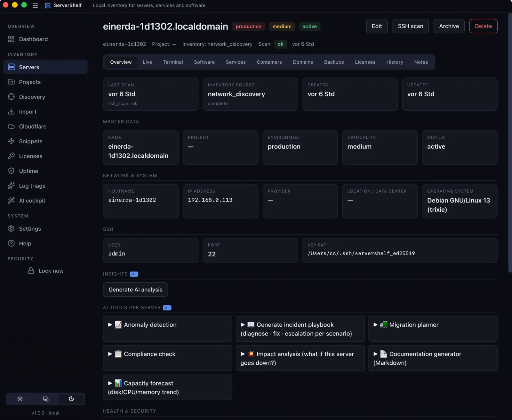Expand Capacity forecast section
The width and height of the screenshot is (512, 420).
click(x=110, y=383)
